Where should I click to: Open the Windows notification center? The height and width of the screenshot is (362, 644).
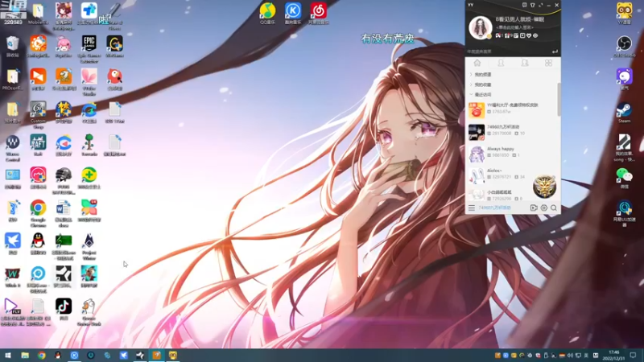[633, 356]
